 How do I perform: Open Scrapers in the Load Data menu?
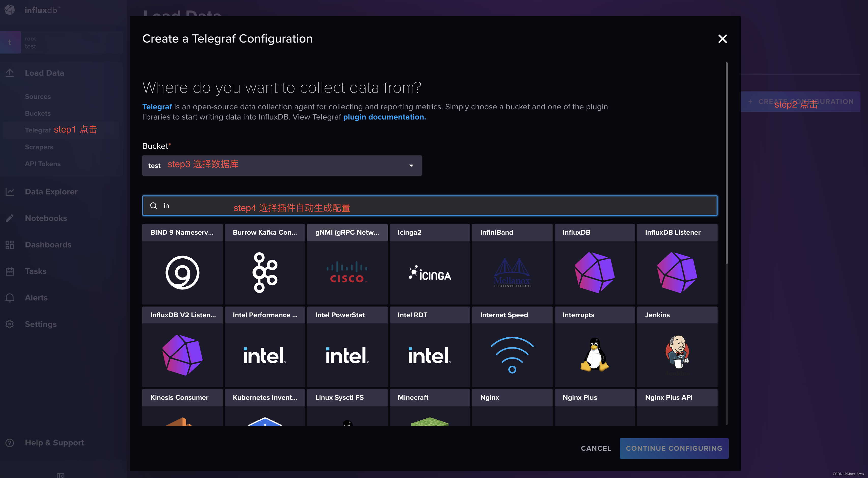[x=39, y=147]
